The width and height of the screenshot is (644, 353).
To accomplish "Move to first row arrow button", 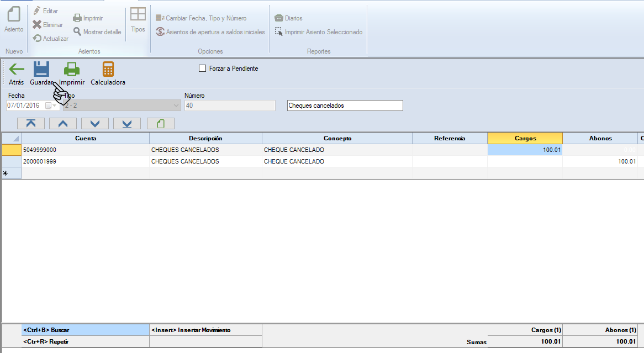I will (31, 123).
